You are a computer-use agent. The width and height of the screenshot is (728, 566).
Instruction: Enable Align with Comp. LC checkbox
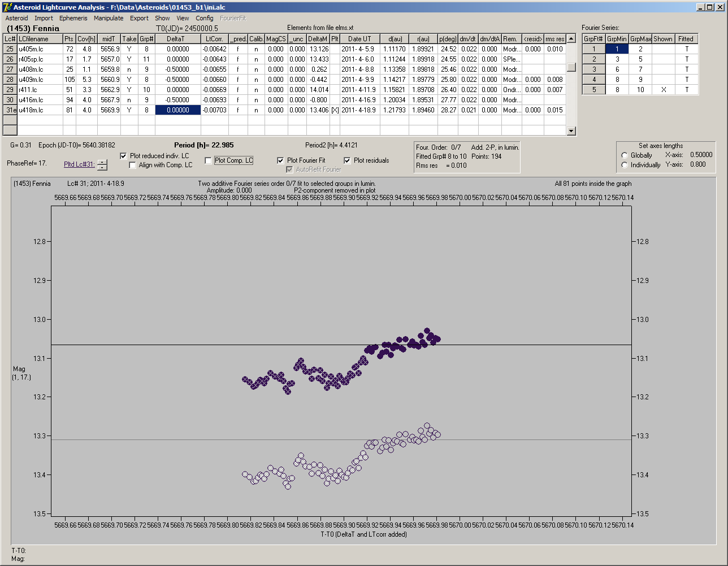tap(133, 166)
